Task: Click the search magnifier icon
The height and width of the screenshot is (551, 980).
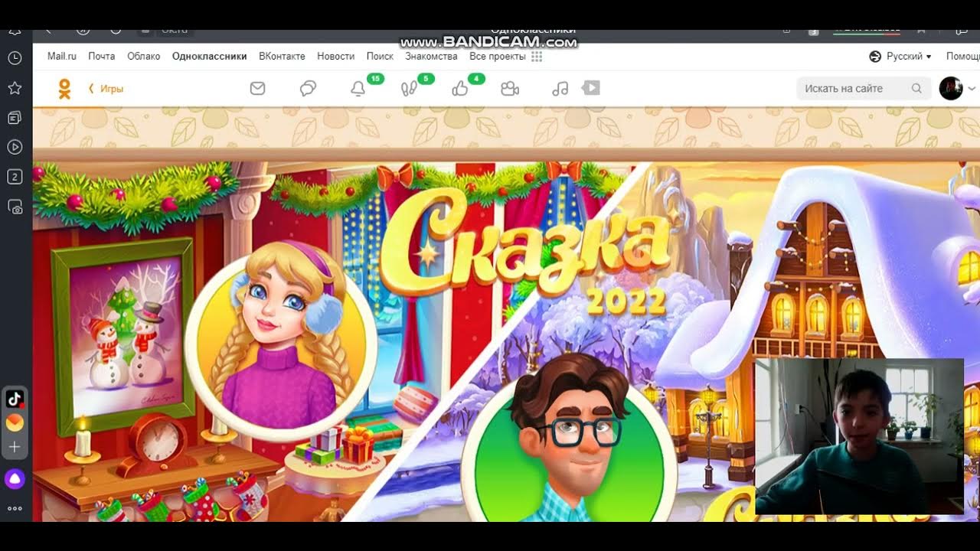Action: click(x=916, y=89)
